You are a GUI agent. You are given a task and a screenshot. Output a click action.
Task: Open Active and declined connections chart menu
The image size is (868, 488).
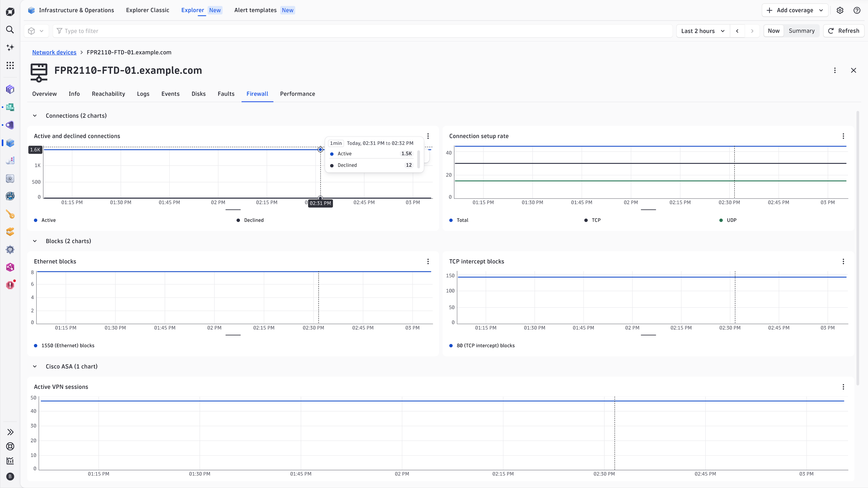[x=428, y=136]
